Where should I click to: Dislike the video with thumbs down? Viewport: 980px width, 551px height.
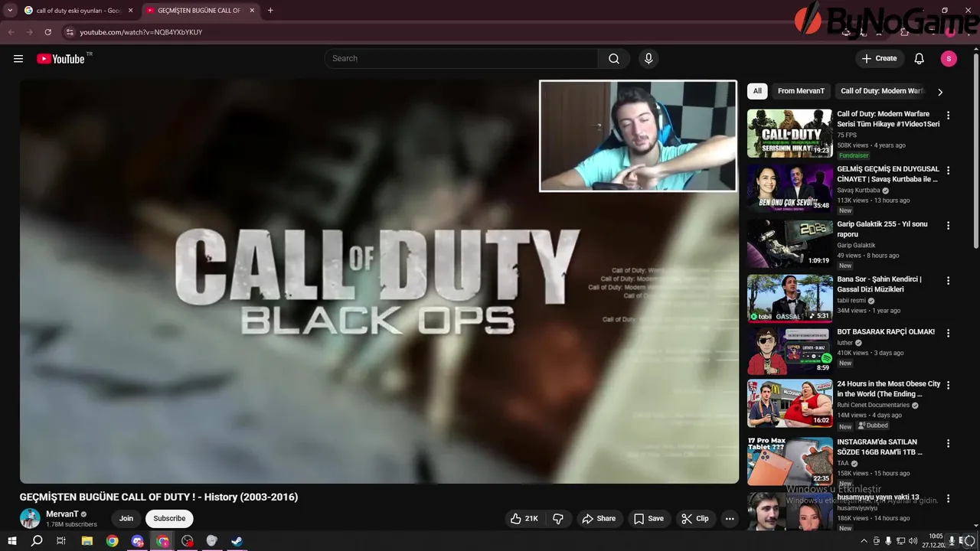tap(558, 518)
